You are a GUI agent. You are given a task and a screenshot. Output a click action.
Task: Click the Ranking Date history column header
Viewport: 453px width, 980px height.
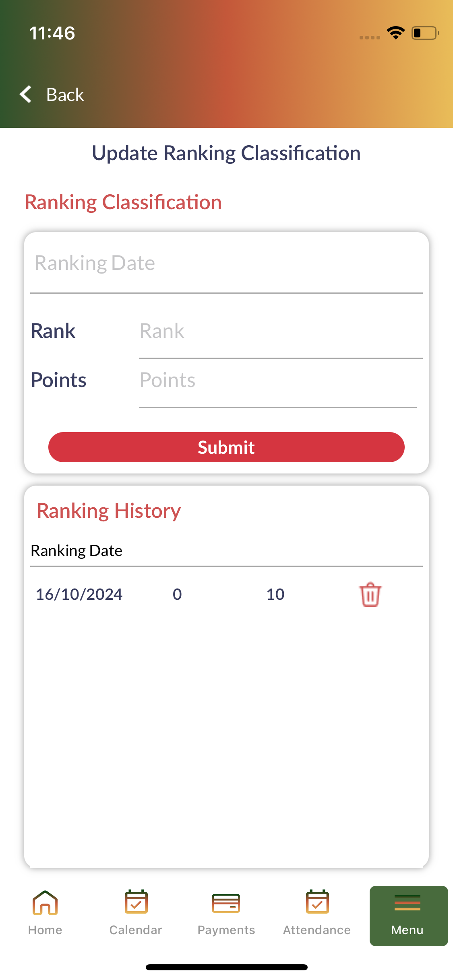[77, 551]
